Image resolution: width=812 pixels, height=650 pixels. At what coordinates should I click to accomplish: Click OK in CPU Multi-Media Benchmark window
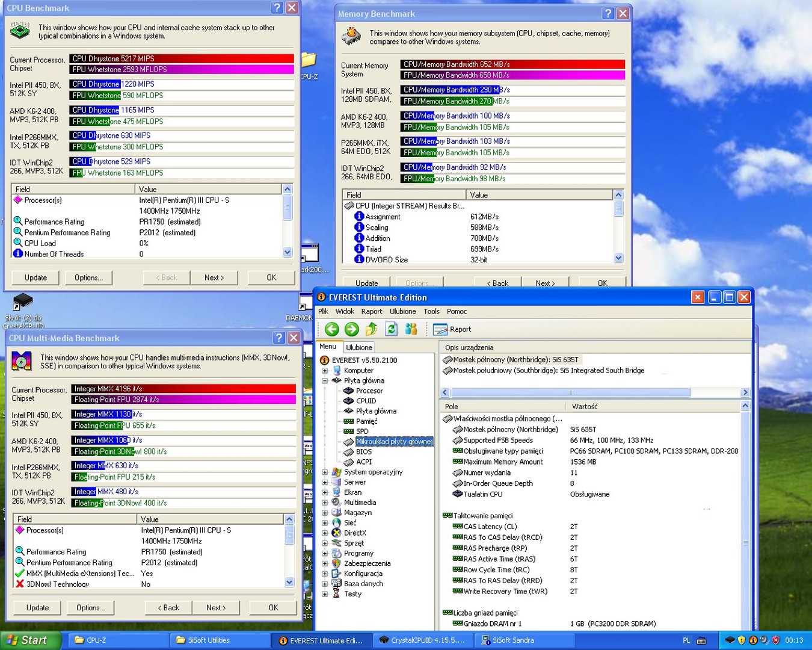click(273, 608)
